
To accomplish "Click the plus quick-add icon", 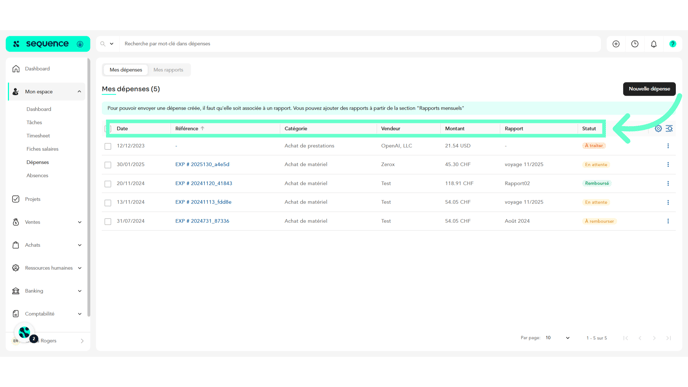I will point(616,44).
